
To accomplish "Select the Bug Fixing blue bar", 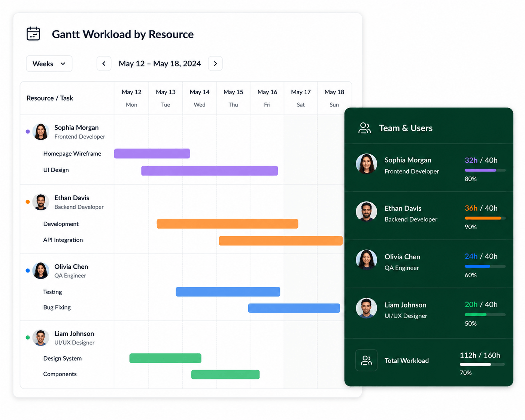I will 294,308.
